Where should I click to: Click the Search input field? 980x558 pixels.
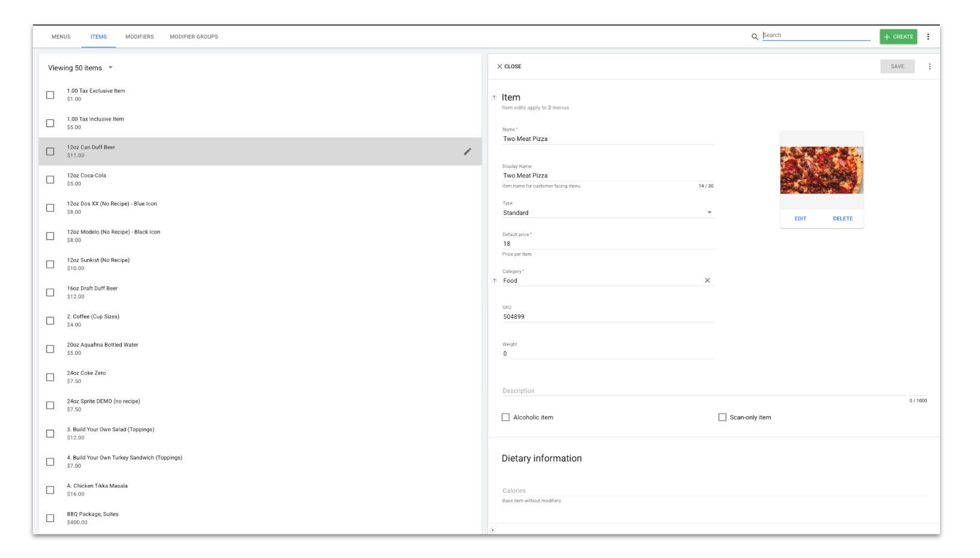pyautogui.click(x=816, y=36)
